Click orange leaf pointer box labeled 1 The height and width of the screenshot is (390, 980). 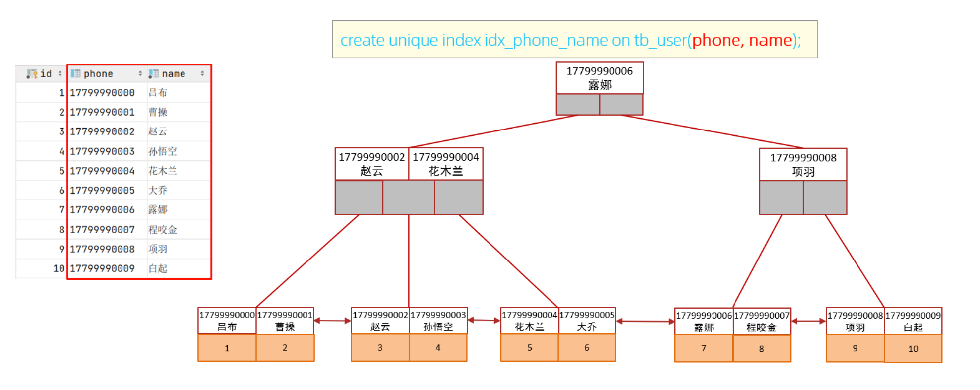coord(227,348)
